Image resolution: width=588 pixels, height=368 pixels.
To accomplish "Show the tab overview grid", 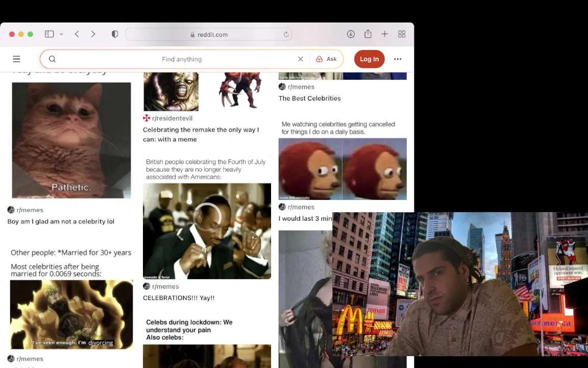I will tap(402, 34).
